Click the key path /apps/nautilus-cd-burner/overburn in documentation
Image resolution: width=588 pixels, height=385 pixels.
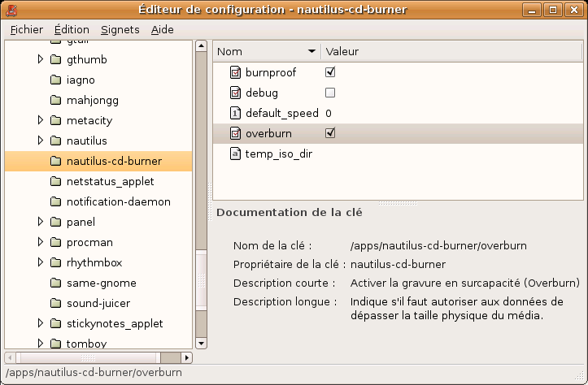[x=438, y=245]
